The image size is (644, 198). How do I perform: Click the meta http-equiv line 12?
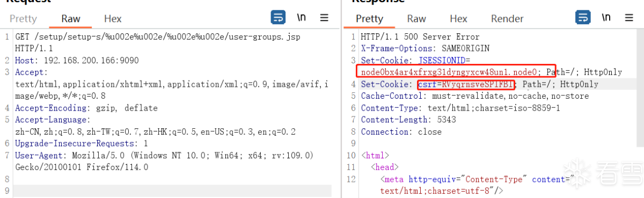[x=477, y=179]
